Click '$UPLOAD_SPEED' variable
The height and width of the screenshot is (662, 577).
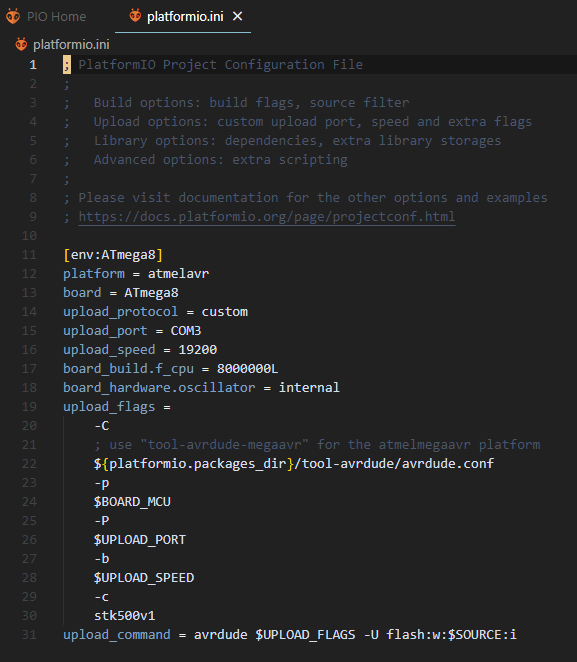pos(144,578)
